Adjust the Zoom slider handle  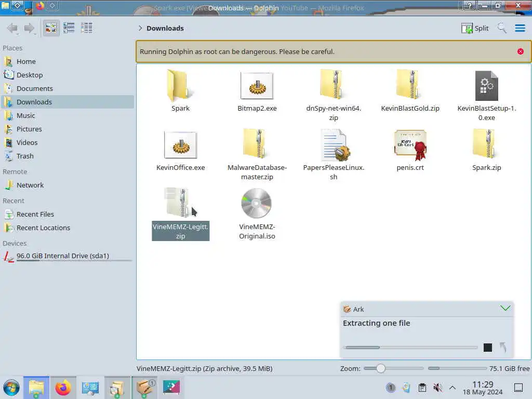pos(380,368)
